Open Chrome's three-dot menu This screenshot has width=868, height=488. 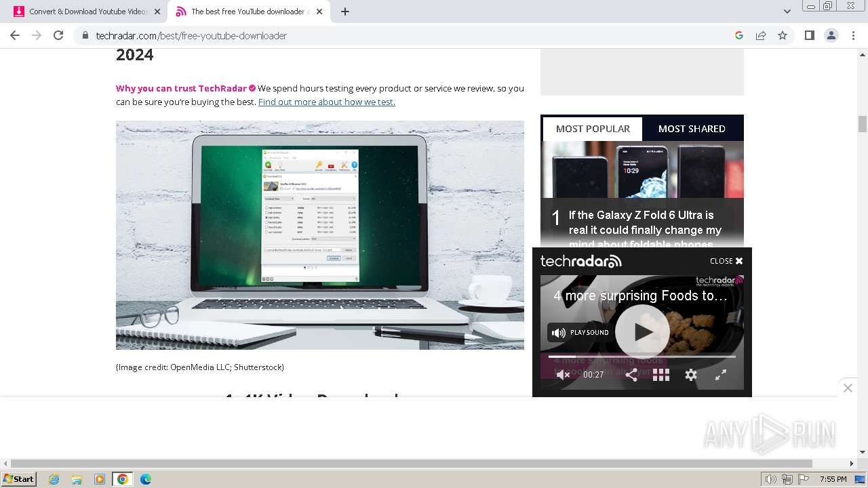(853, 35)
